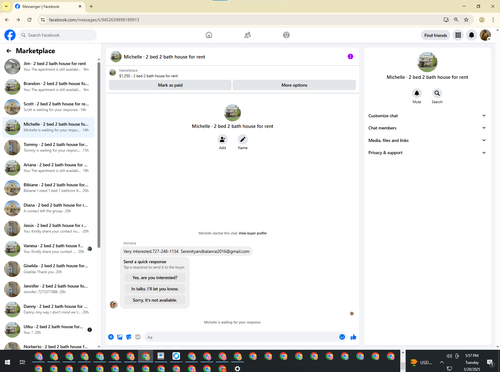Open Windows notification center icon
Image resolution: width=500 pixels, height=372 pixels.
[x=490, y=362]
